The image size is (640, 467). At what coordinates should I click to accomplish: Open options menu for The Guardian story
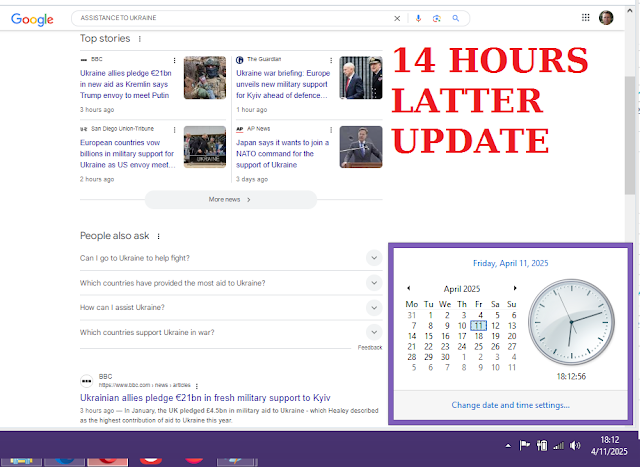[331, 60]
